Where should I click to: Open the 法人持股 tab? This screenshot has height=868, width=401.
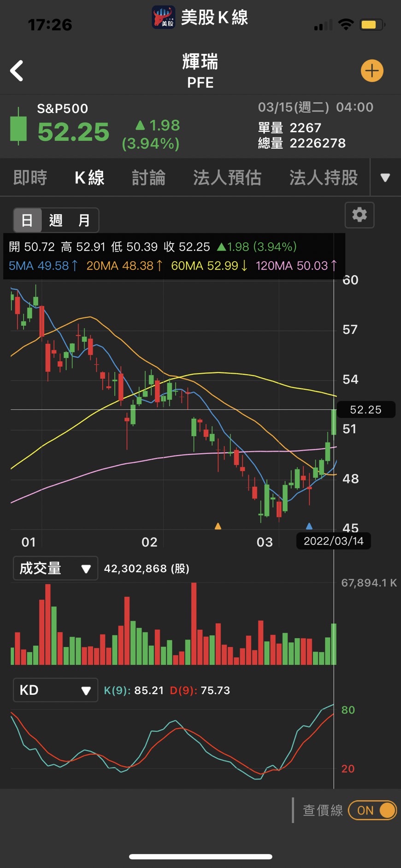[x=324, y=178]
